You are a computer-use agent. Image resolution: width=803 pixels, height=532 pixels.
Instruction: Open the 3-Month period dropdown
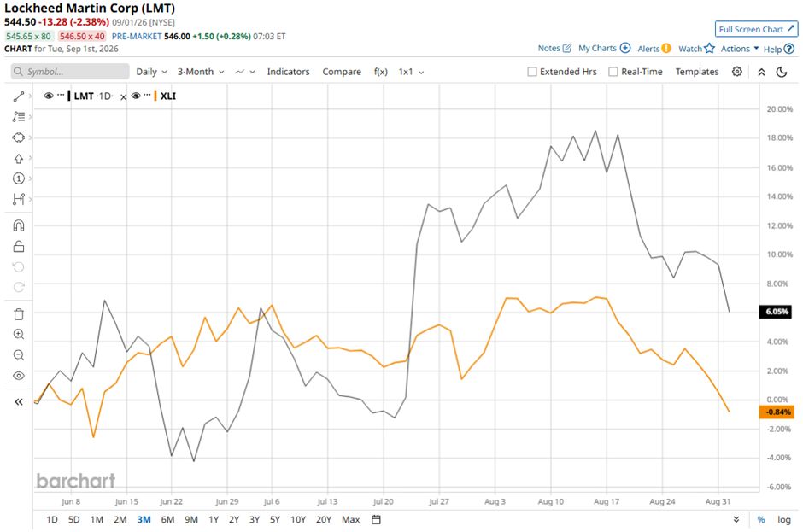(200, 72)
